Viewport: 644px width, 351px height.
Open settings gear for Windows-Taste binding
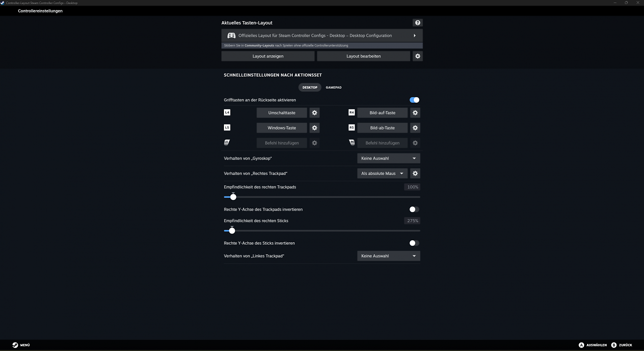click(314, 128)
